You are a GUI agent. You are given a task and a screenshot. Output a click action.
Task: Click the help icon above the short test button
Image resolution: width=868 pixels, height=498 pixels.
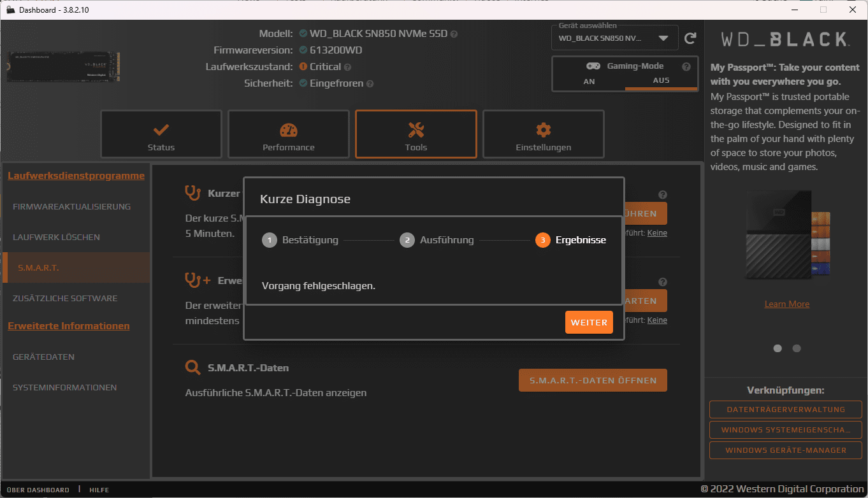click(x=663, y=195)
